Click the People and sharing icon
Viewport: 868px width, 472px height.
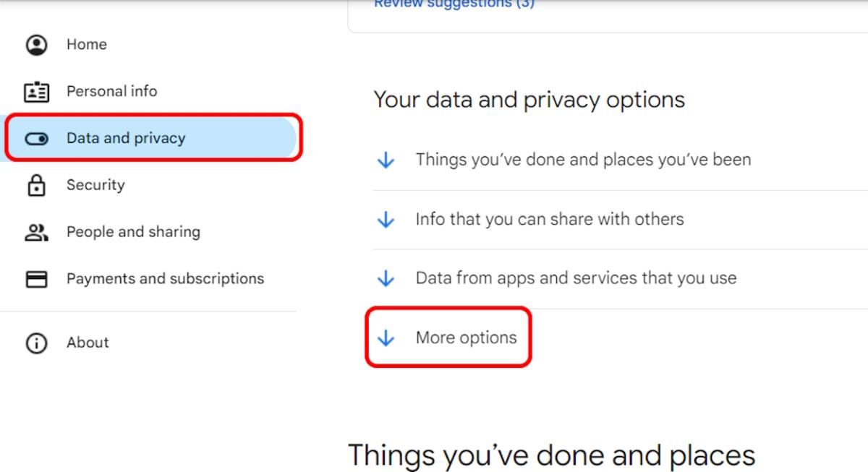point(36,231)
